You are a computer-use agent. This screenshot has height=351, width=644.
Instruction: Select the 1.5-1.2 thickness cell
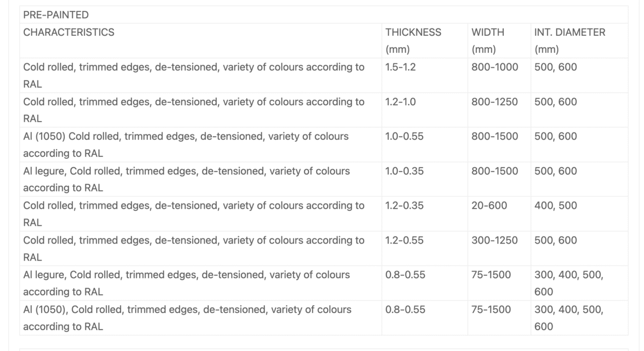pos(400,67)
